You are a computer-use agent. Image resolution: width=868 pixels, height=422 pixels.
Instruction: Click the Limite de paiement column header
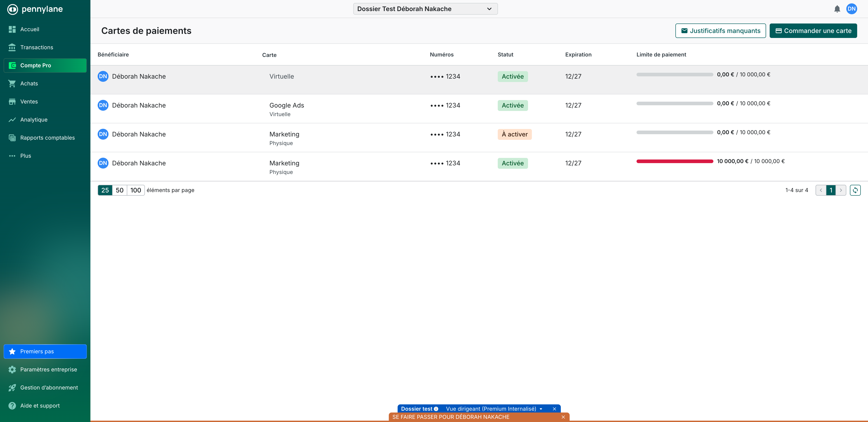pyautogui.click(x=661, y=55)
